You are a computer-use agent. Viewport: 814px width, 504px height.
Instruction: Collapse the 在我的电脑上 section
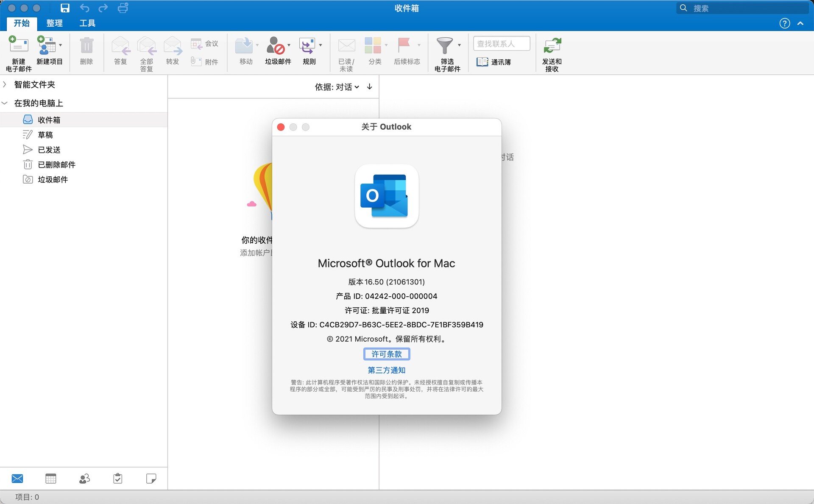[5, 103]
